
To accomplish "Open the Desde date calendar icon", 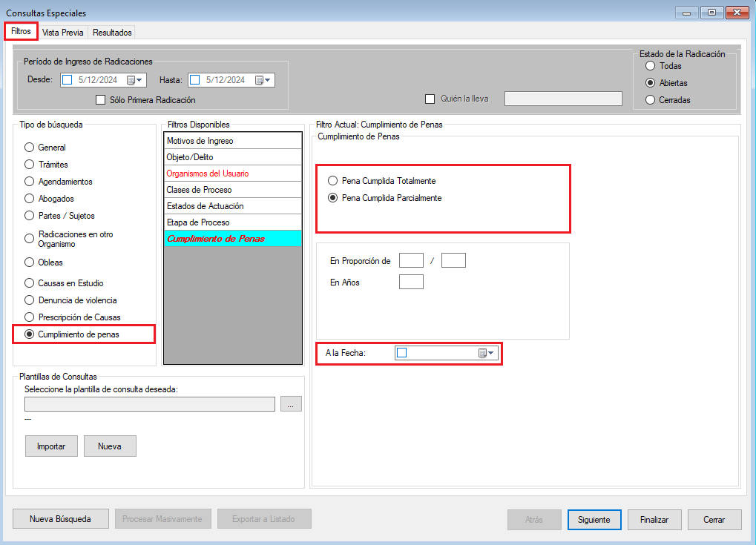I will point(131,80).
